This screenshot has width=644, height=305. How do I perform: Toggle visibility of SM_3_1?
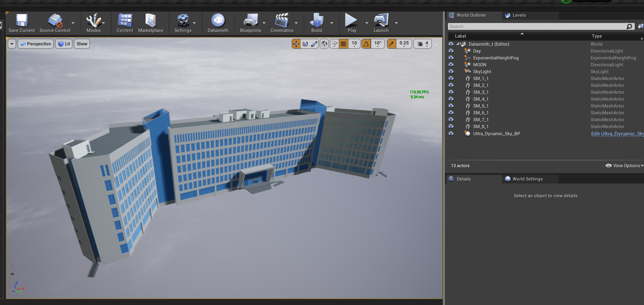(x=451, y=92)
